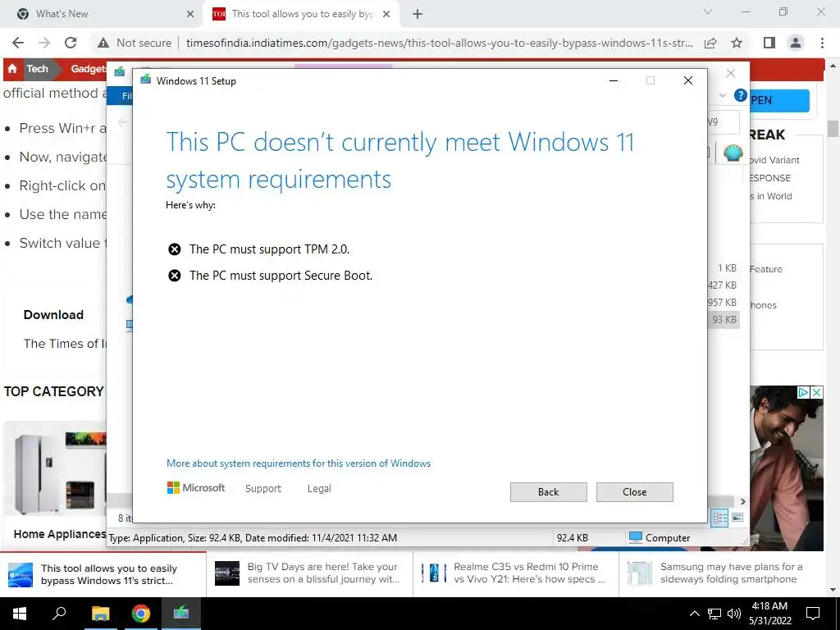Close the advertisement with X icon

point(816,392)
